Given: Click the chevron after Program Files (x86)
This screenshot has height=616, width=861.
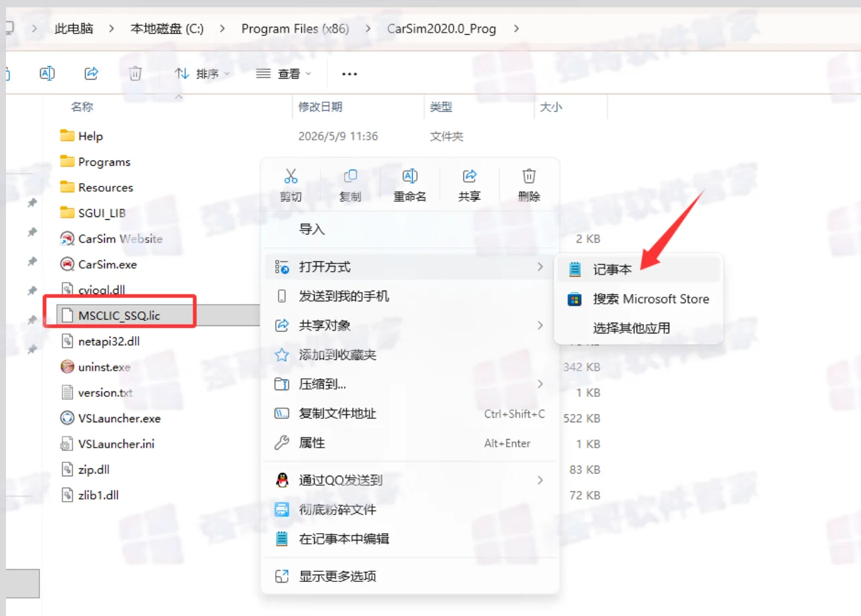Looking at the screenshot, I should [368, 29].
